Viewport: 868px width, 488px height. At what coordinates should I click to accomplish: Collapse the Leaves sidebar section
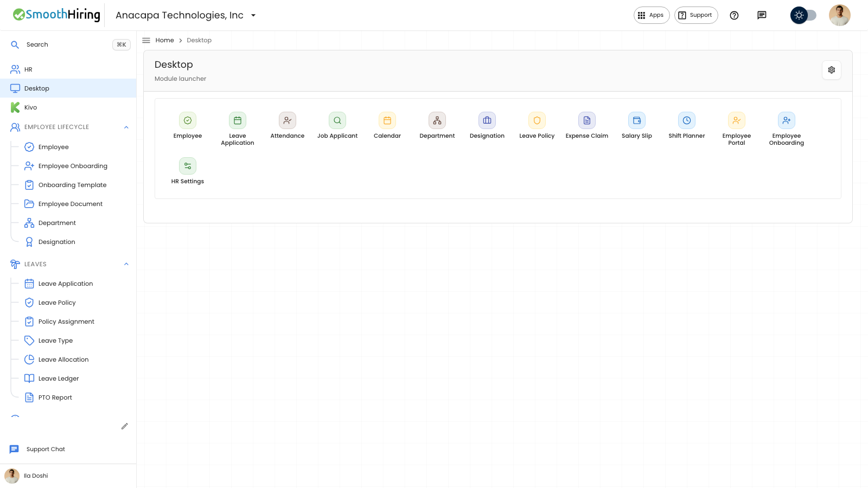(126, 264)
